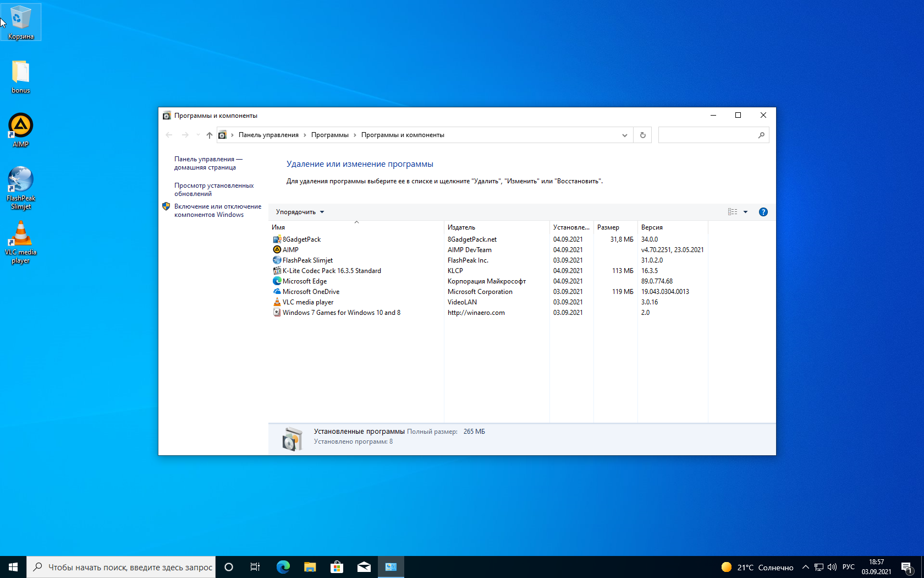Screen dimensions: 924x578
Task: Click Task View taskbar icon
Action: 255,567
